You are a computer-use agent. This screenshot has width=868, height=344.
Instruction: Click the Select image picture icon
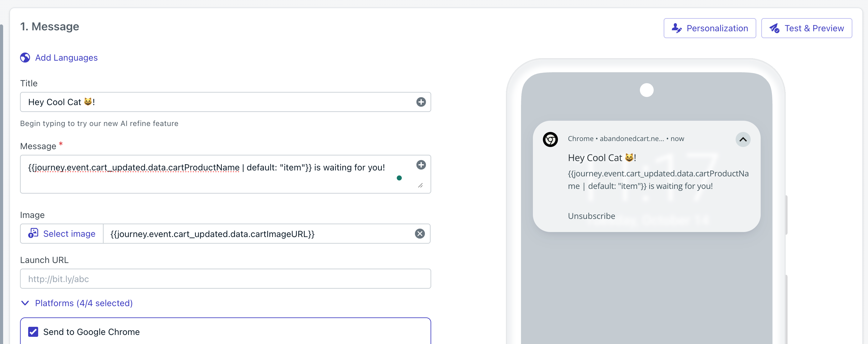[x=33, y=233]
